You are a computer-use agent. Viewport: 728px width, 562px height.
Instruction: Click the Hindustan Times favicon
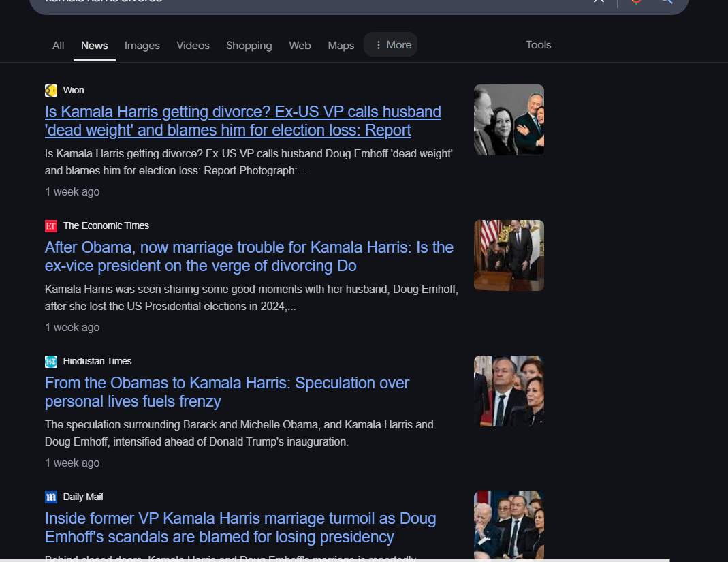point(51,362)
